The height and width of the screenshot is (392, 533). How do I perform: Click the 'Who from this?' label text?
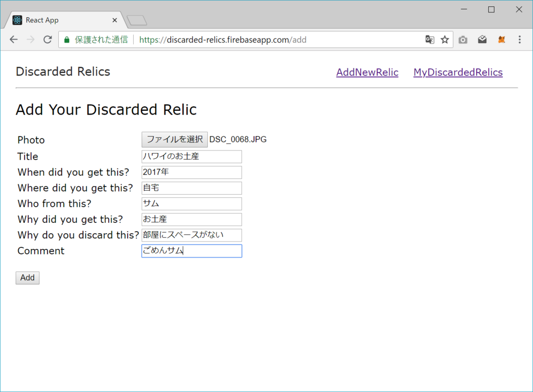click(x=54, y=204)
